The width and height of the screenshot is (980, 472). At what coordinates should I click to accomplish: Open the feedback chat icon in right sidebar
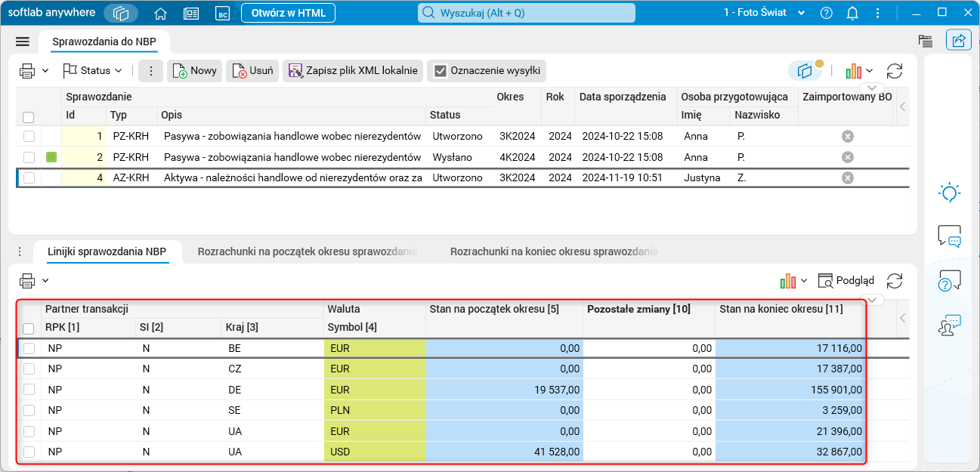coord(949,236)
